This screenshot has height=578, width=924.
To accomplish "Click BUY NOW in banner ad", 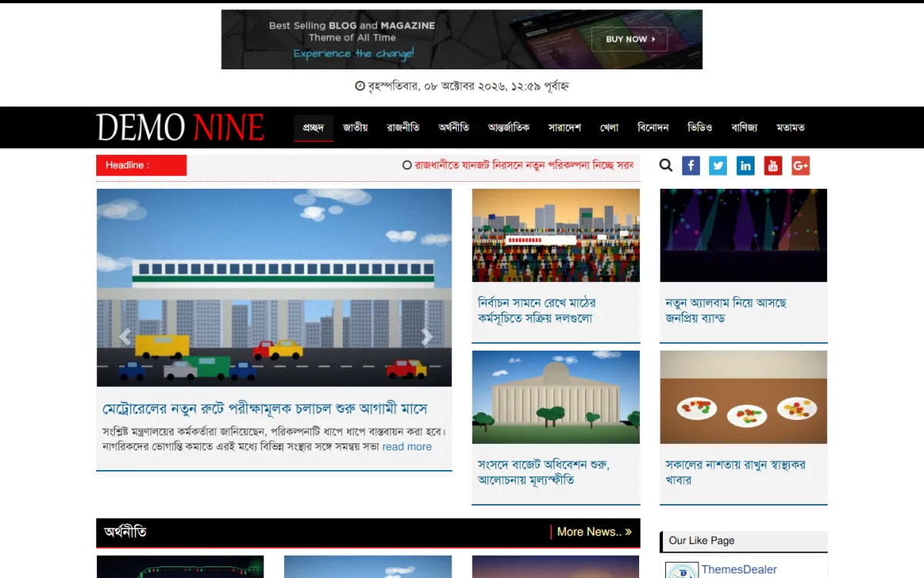I will [x=629, y=39].
